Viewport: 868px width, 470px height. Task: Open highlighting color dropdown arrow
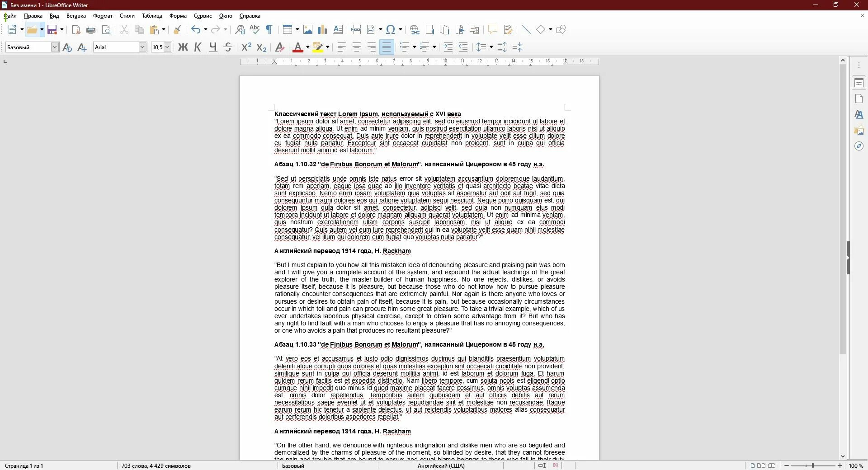[x=328, y=47]
